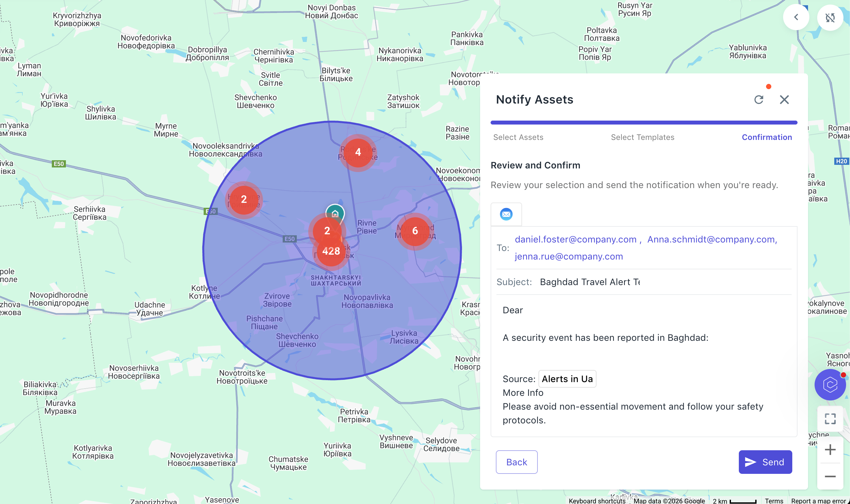
Task: Click the 428 asset cluster marker
Action: [x=331, y=251]
